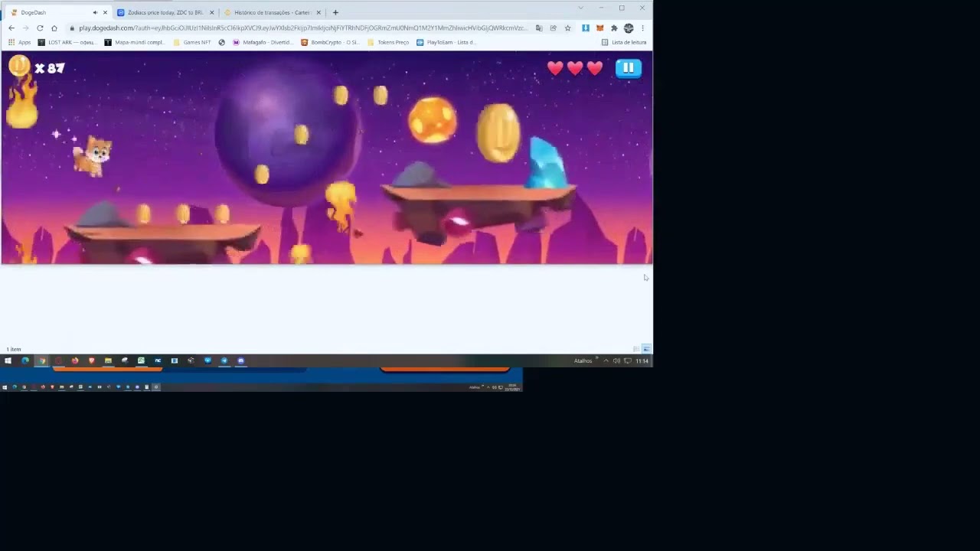The width and height of the screenshot is (980, 551).
Task: Open the volume control in system tray
Action: tap(616, 360)
